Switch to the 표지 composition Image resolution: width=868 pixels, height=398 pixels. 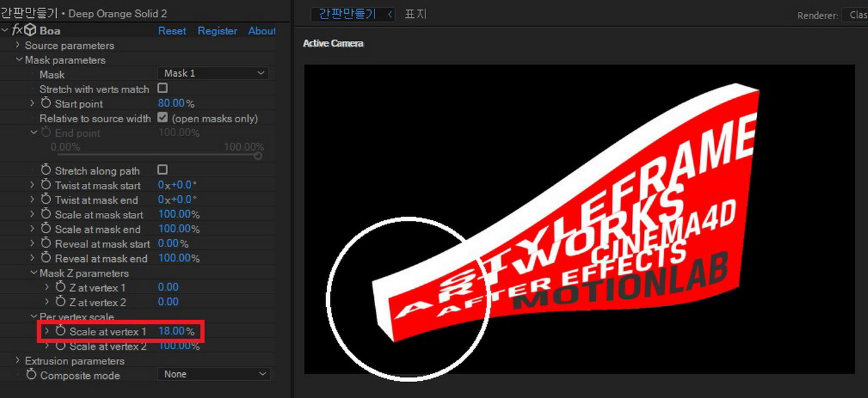pos(415,14)
